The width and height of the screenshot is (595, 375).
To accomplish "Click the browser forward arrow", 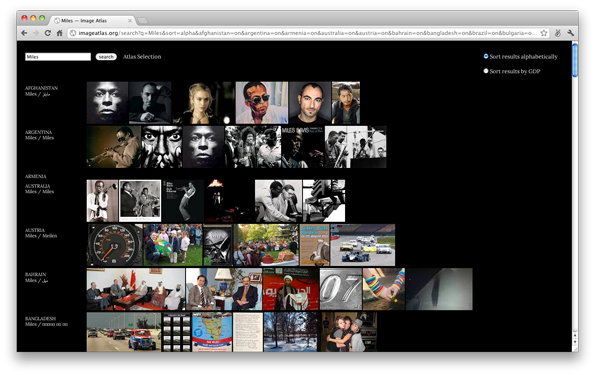I will [x=36, y=33].
